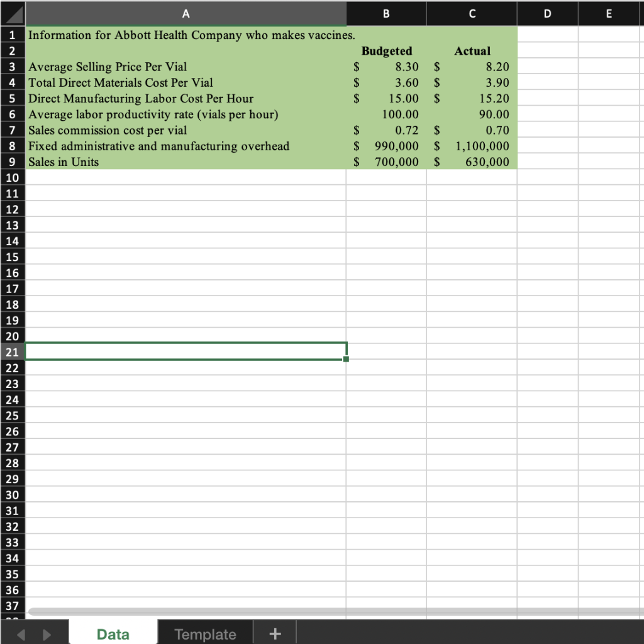This screenshot has height=644, width=644.
Task: Select 'Average Selling Price Per Vial' cell
Action: [186, 67]
